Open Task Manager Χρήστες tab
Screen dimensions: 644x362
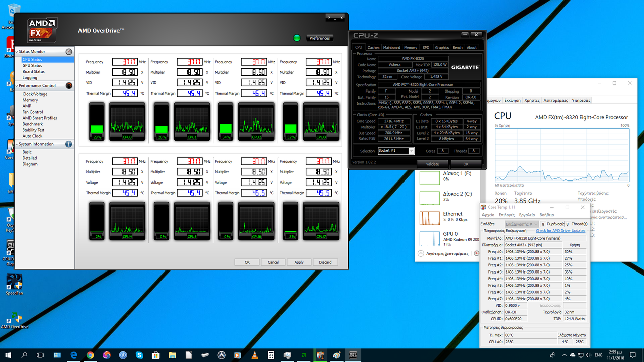(x=532, y=100)
